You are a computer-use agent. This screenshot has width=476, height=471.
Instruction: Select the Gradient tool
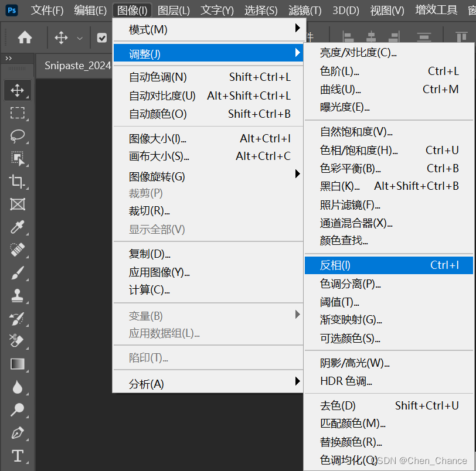pos(18,364)
